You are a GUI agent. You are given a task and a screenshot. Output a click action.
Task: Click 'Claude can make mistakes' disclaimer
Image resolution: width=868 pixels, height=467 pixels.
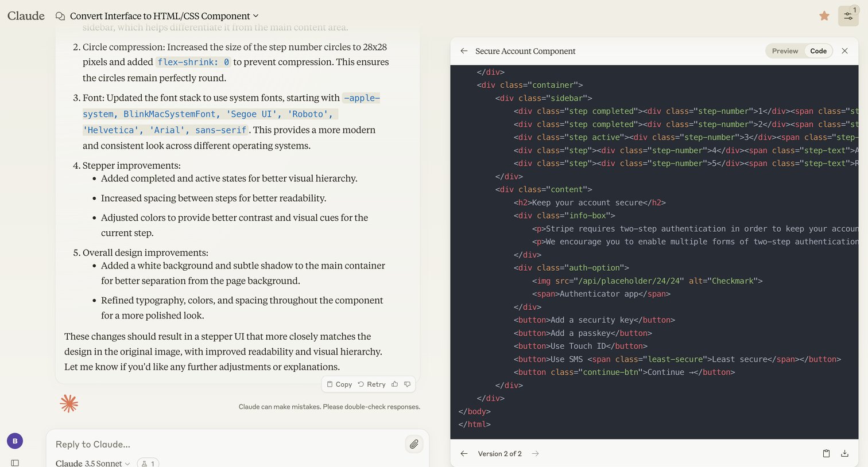pos(330,407)
